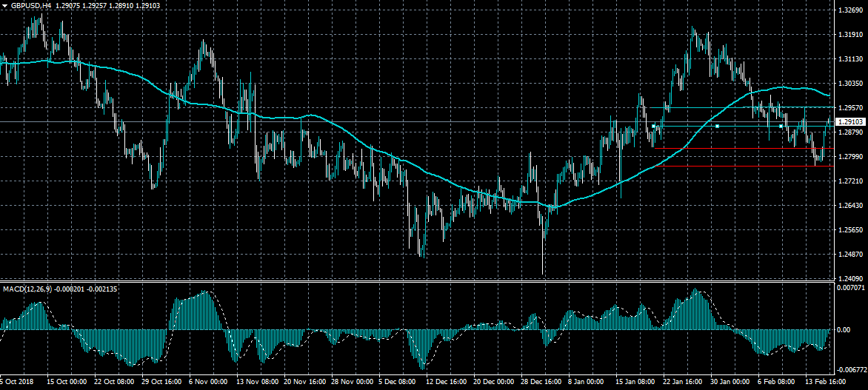Click the left anchor square on the selected line
Image resolution: width=868 pixels, height=390 pixels.
point(654,127)
